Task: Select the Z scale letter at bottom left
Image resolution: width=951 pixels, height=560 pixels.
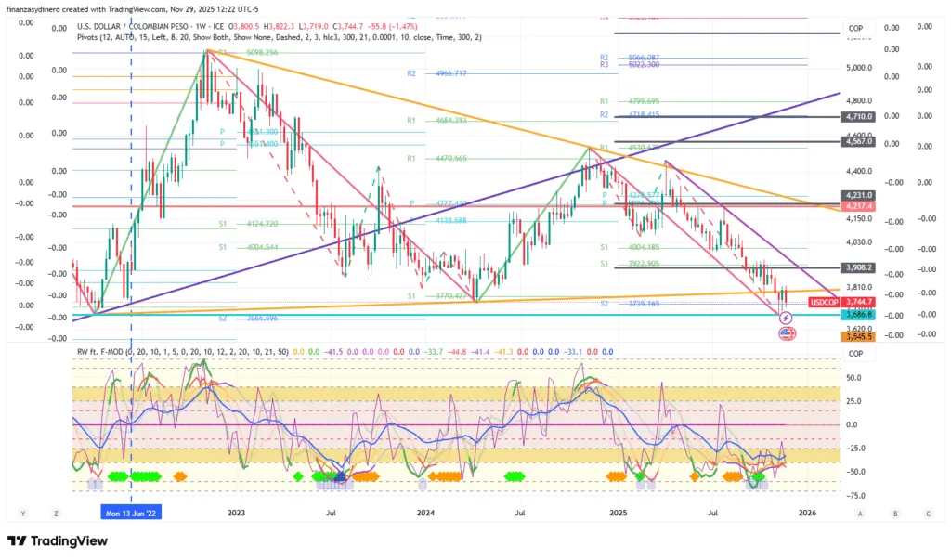Action: 57,513
